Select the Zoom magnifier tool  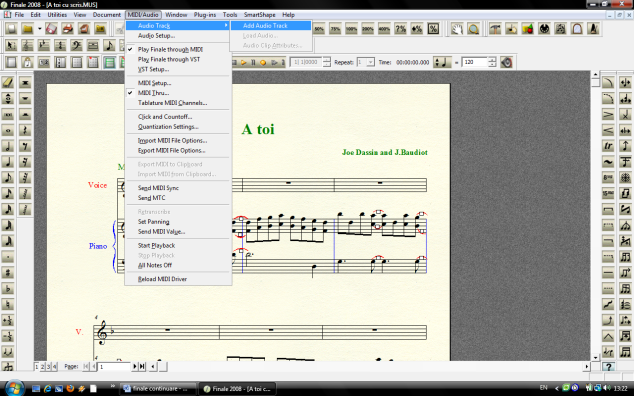473,29
